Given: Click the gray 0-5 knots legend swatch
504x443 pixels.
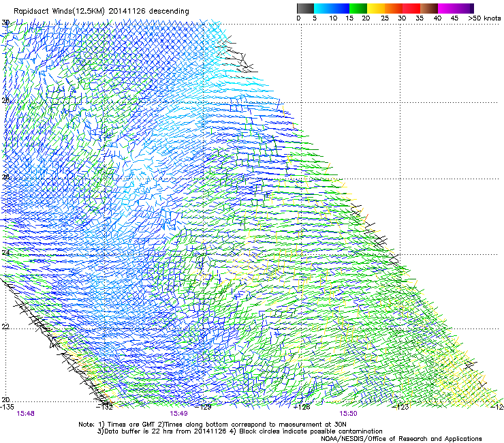Looking at the screenshot, I should pyautogui.click(x=305, y=9).
